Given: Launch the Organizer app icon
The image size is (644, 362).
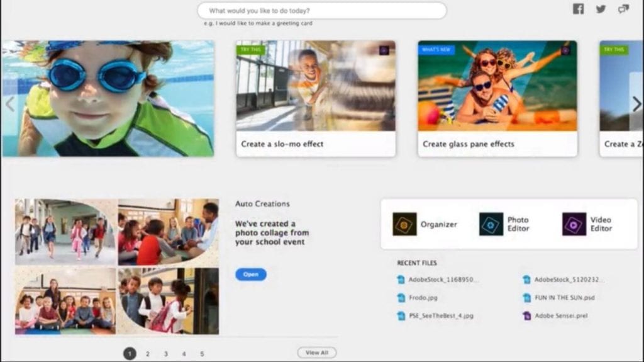Looking at the screenshot, I should click(x=404, y=224).
